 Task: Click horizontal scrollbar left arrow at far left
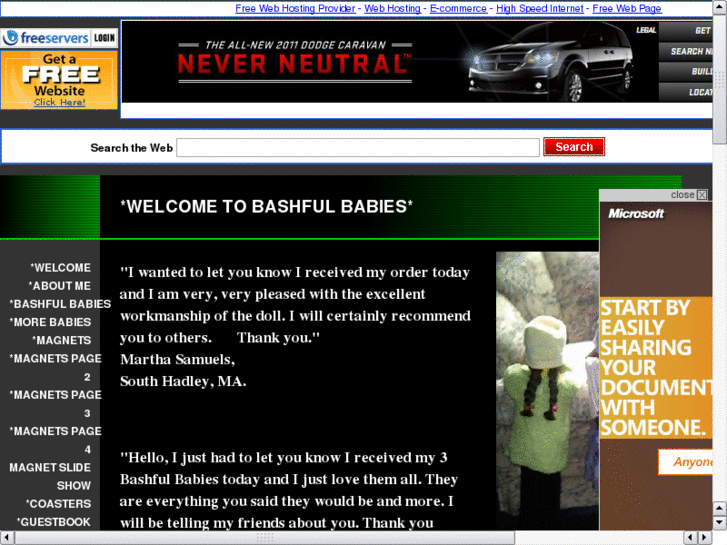coord(7,538)
